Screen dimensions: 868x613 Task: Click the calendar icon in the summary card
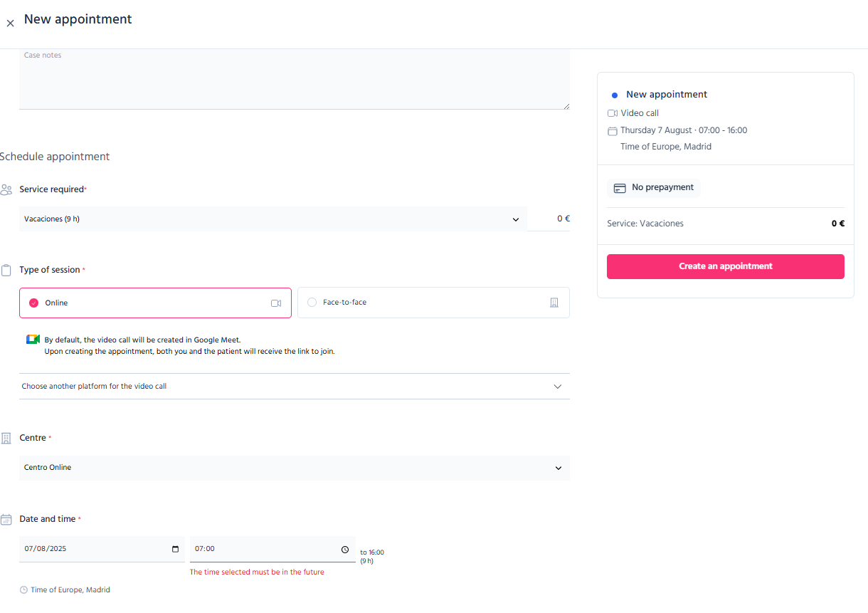(x=613, y=131)
